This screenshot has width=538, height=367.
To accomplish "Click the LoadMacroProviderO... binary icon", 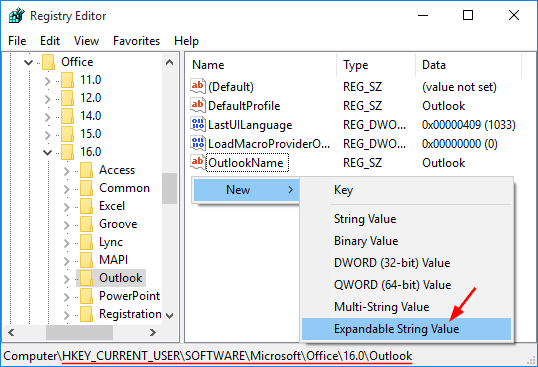I will pos(198,143).
